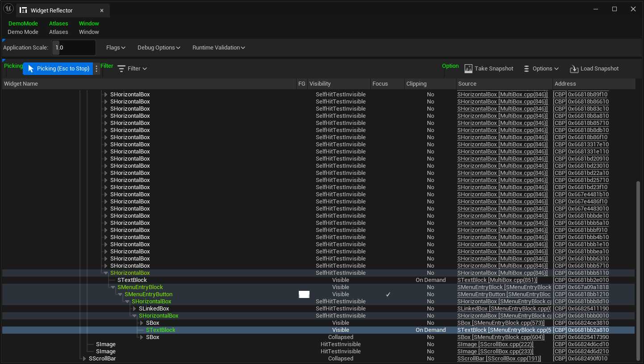Click the Take Snapshot camera icon

[468, 69]
